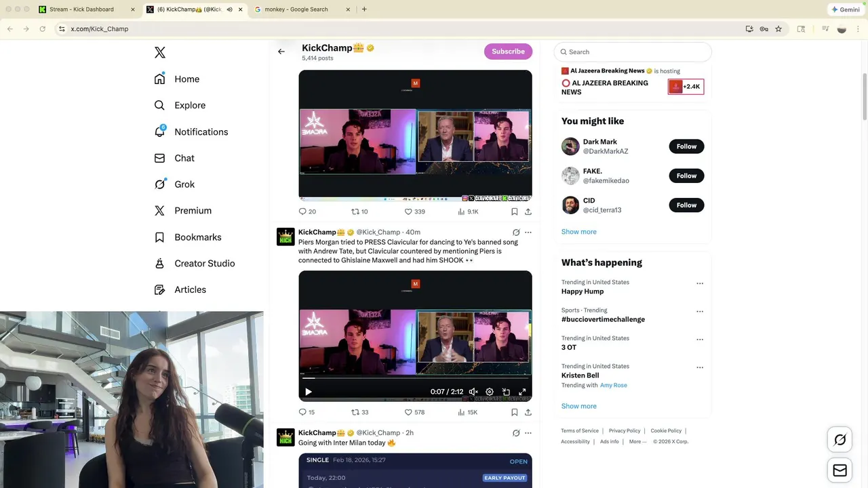Open Privacy Policy link
The height and width of the screenshot is (488, 868).
[x=625, y=431]
